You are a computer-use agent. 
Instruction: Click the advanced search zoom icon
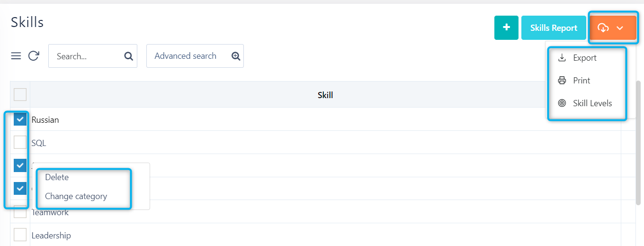point(236,56)
